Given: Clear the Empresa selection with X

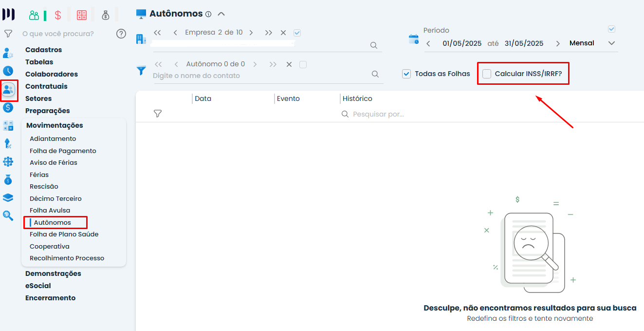Looking at the screenshot, I should point(283,33).
